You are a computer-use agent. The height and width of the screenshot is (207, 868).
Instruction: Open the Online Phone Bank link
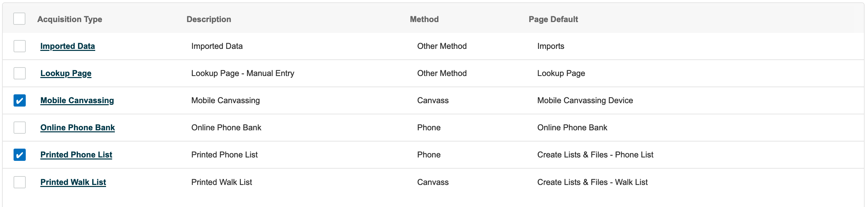tap(78, 128)
